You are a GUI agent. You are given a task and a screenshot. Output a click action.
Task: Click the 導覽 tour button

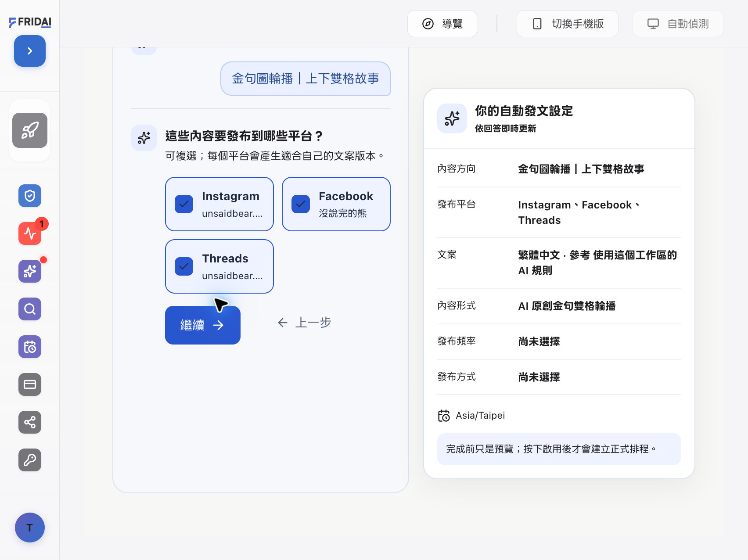442,24
